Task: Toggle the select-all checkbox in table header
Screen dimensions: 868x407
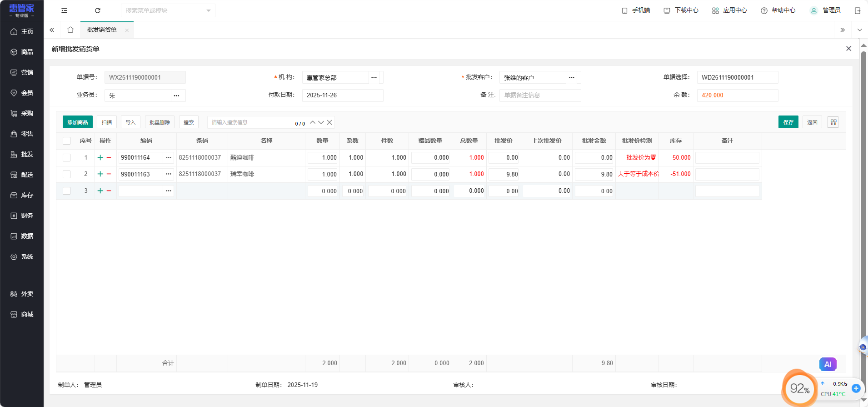Action: [66, 141]
